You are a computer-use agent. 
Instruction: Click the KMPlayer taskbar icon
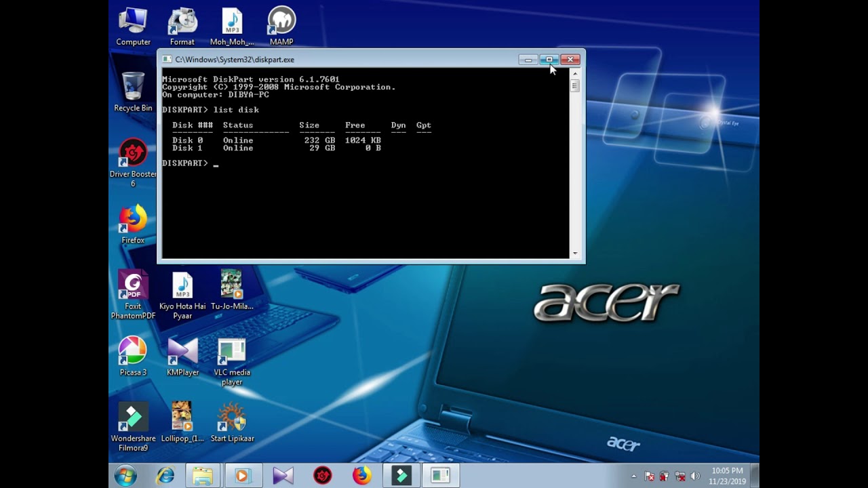coord(283,476)
